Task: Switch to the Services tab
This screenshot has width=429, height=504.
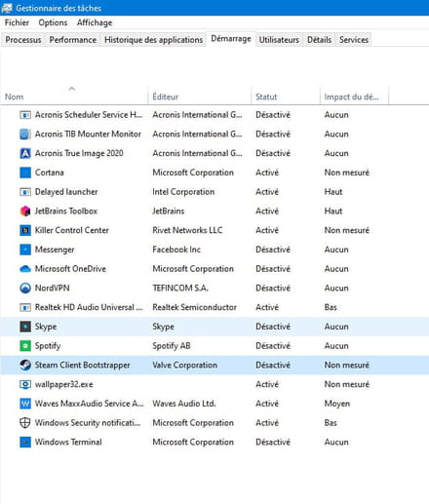Action: (x=354, y=40)
